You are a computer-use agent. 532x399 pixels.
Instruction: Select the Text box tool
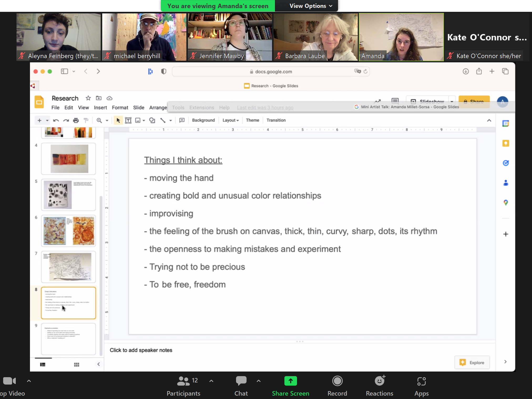click(128, 120)
